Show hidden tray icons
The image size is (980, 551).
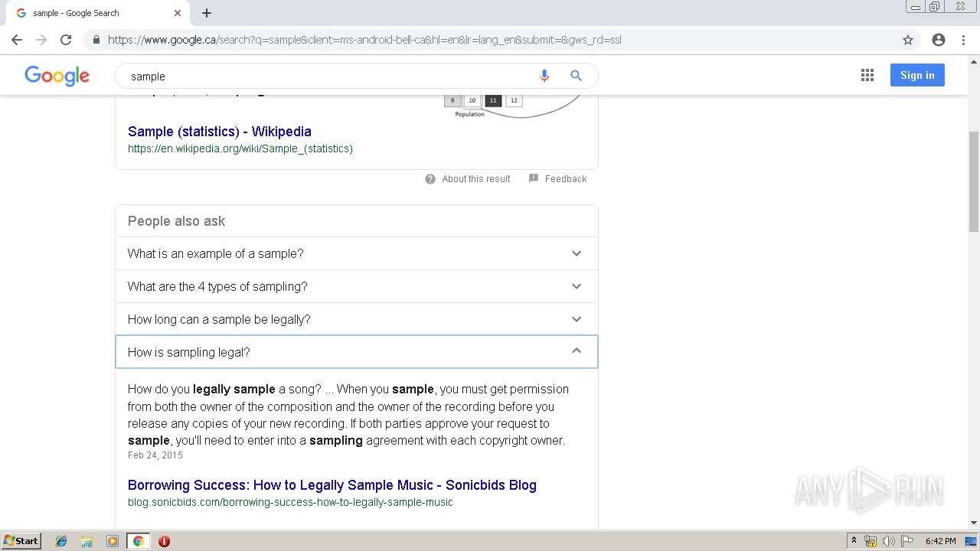tap(854, 541)
